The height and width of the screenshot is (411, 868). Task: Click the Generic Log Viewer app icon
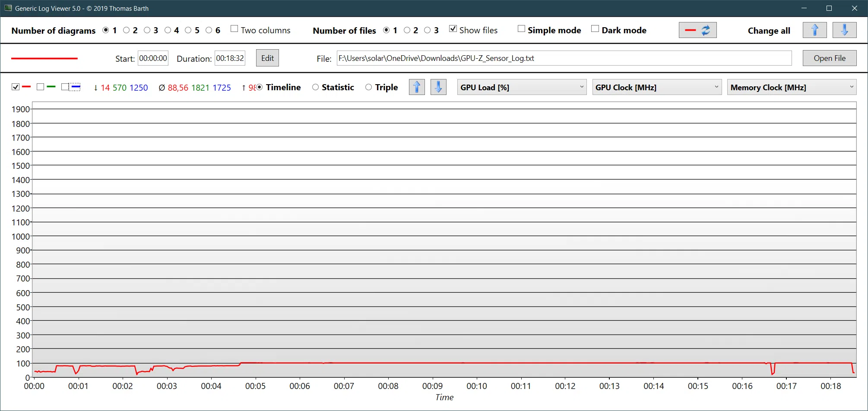click(x=8, y=8)
